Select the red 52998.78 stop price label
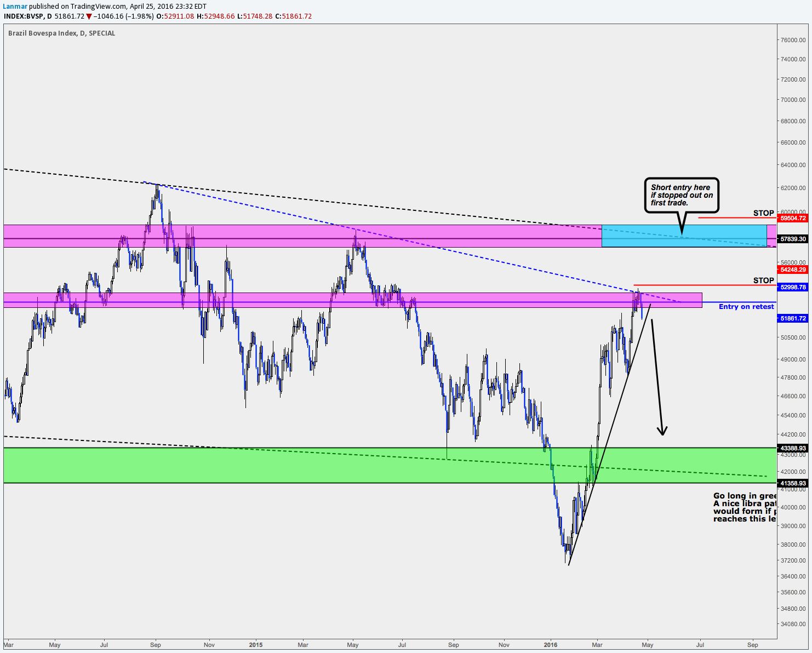 (x=793, y=287)
